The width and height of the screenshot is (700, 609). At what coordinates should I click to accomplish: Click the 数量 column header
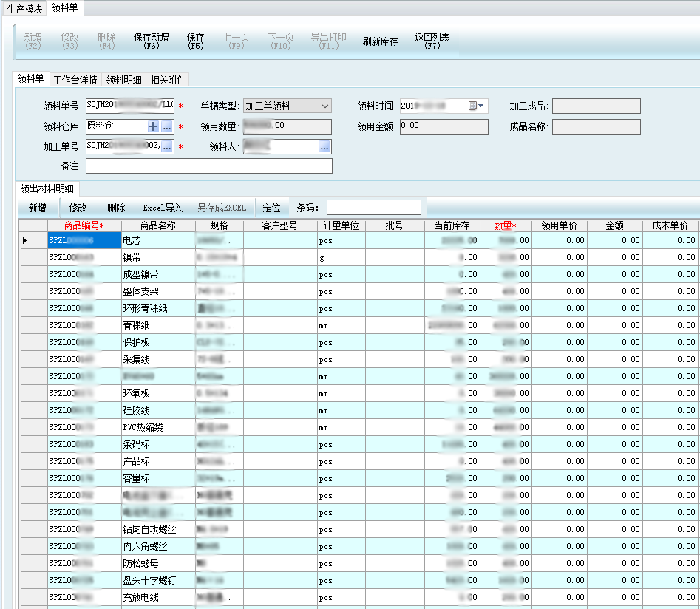506,226
